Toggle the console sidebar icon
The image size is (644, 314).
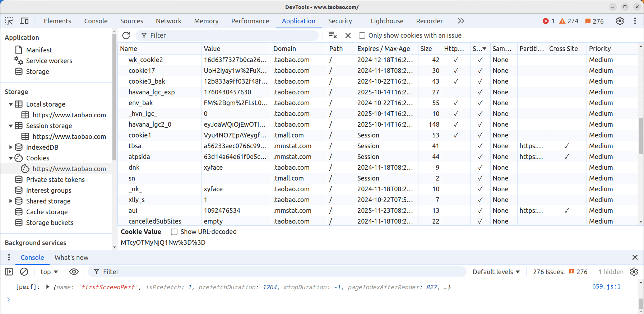pos(9,272)
